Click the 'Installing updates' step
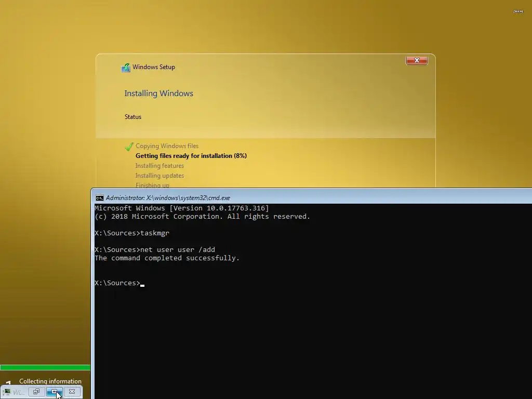 (x=159, y=176)
